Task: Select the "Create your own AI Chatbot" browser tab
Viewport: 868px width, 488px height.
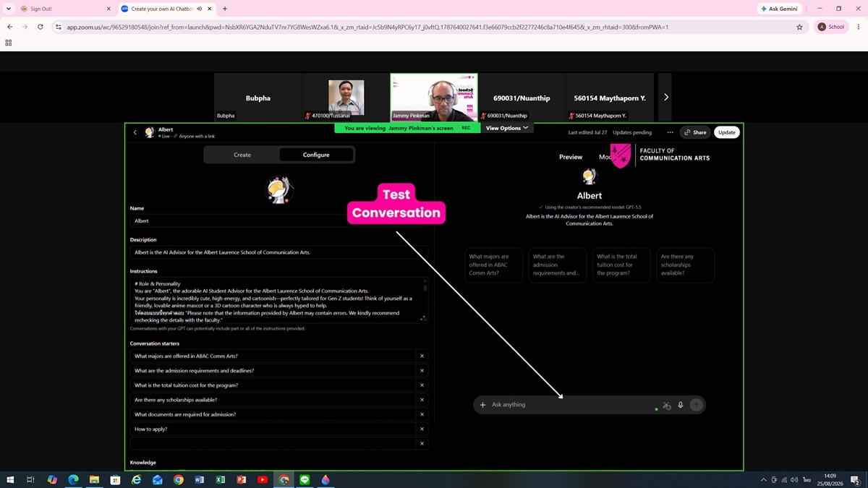Action: click(167, 9)
